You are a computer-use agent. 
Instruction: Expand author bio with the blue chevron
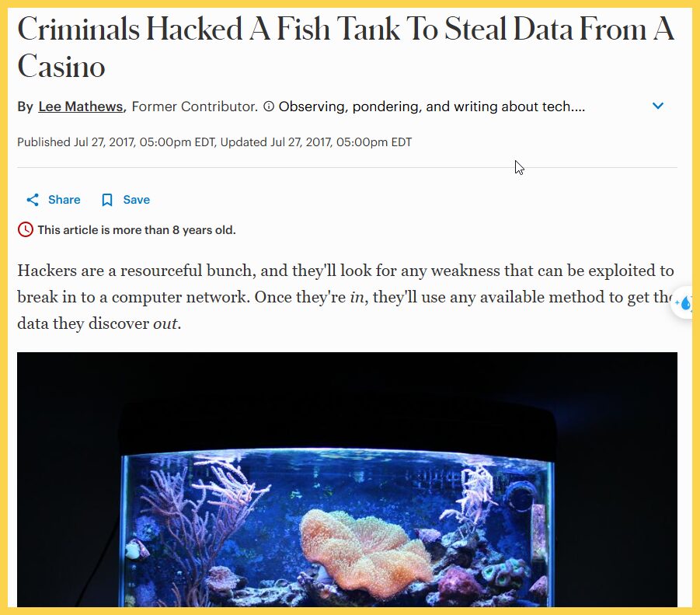coord(657,106)
